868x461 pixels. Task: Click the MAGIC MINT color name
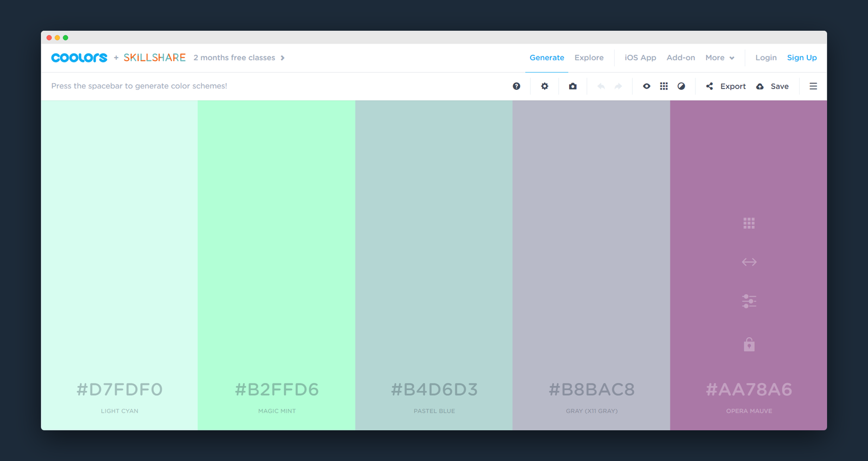click(277, 411)
